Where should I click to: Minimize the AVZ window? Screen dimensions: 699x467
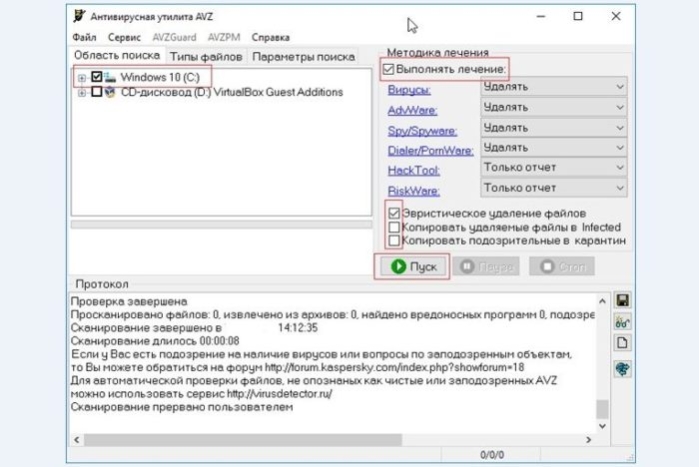541,16
